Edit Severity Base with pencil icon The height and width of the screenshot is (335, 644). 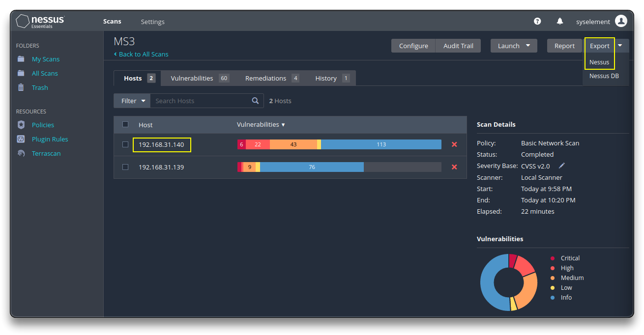click(562, 166)
